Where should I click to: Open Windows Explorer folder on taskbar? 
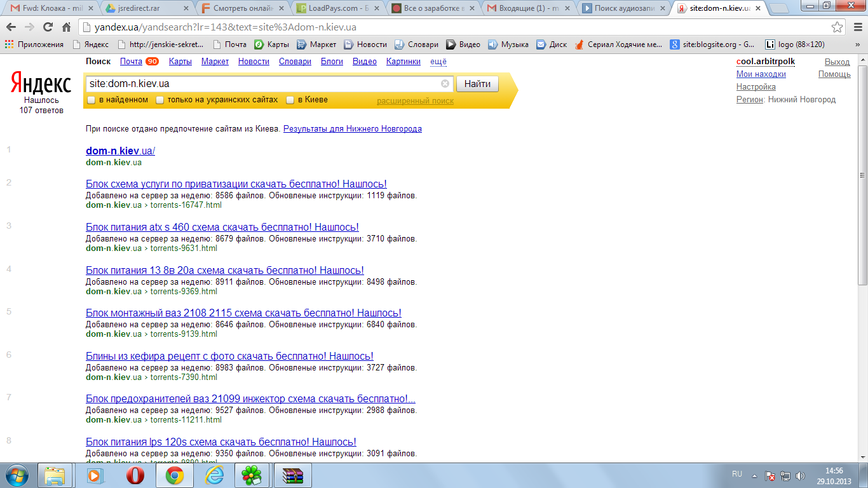point(55,475)
